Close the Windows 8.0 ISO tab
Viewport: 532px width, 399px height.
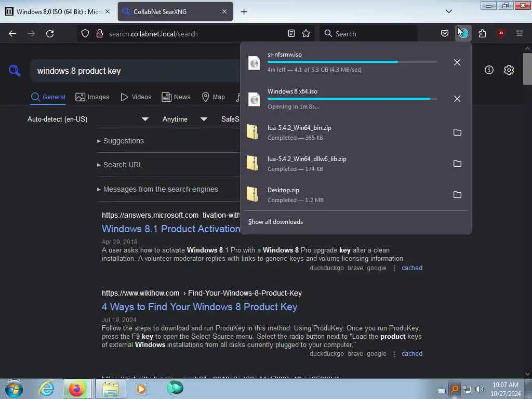tap(108, 11)
